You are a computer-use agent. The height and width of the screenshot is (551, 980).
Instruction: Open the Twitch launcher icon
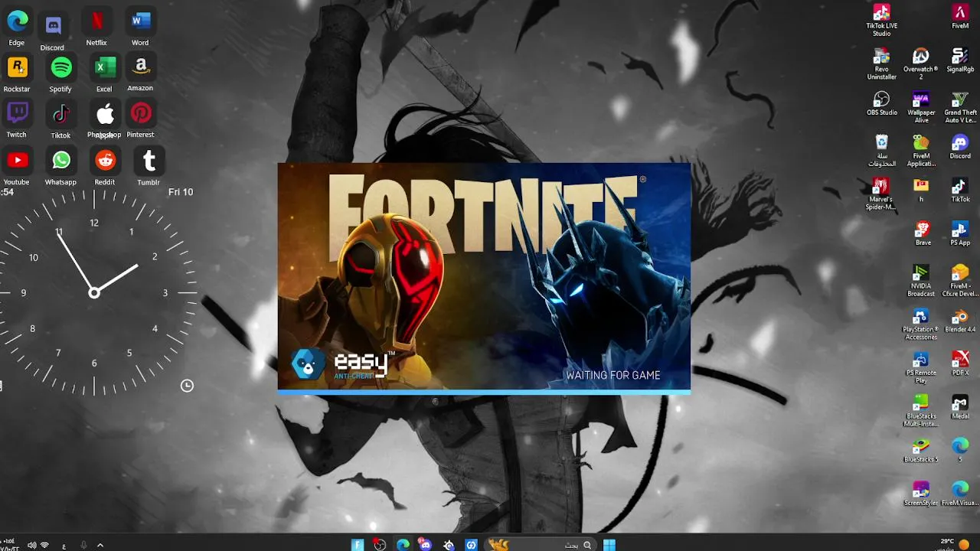18,113
